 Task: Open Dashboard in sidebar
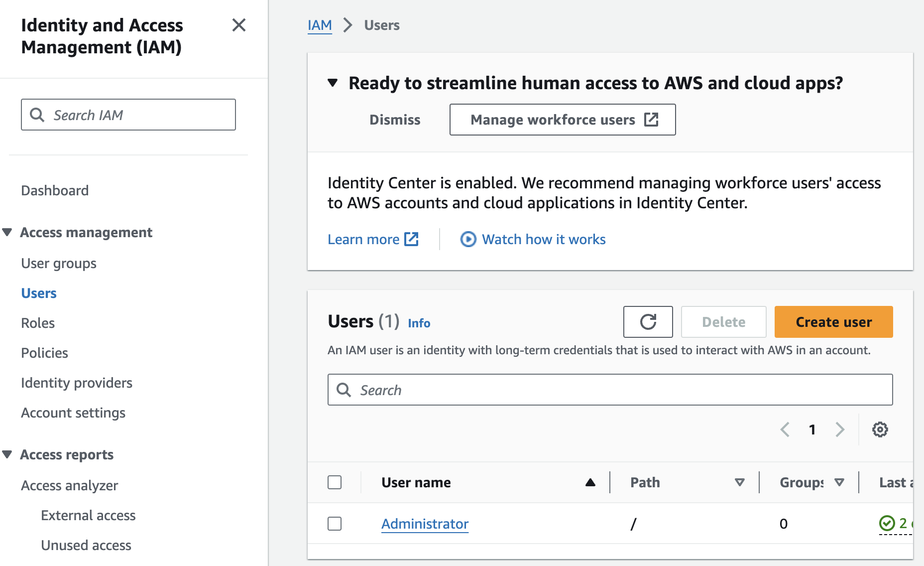click(x=55, y=190)
